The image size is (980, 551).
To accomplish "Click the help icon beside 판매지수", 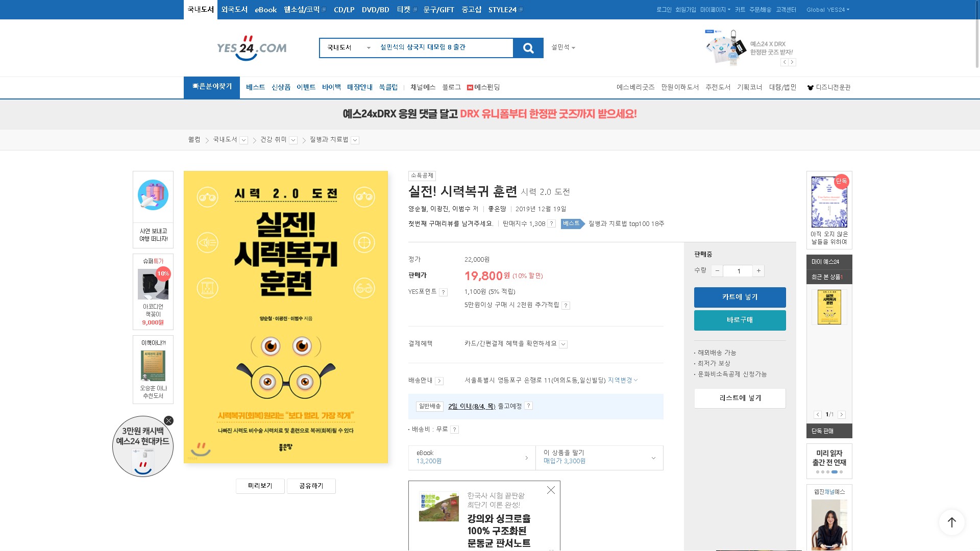I will click(x=551, y=224).
